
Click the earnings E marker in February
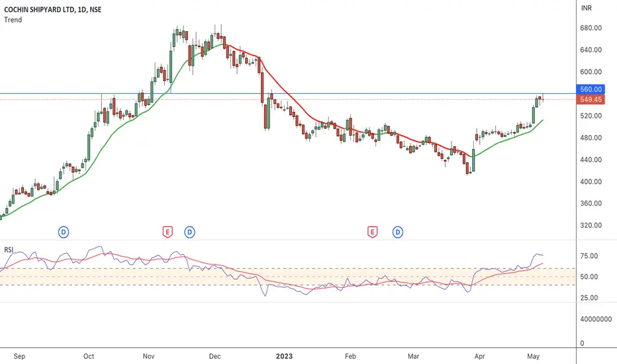pyautogui.click(x=372, y=232)
